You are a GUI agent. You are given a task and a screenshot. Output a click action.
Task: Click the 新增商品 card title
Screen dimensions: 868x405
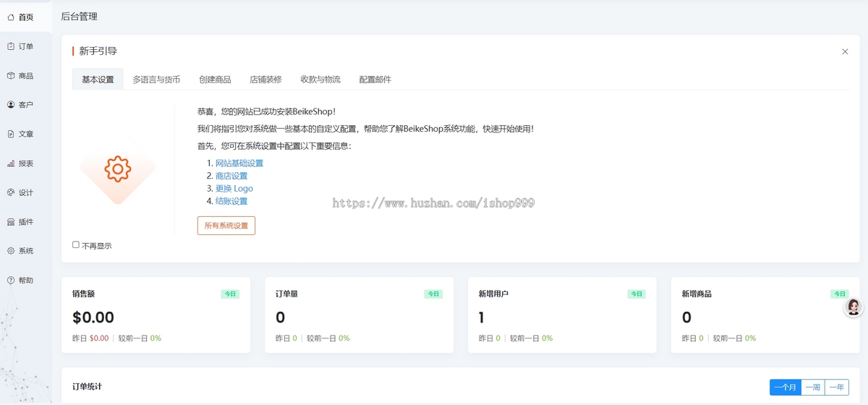click(x=697, y=294)
